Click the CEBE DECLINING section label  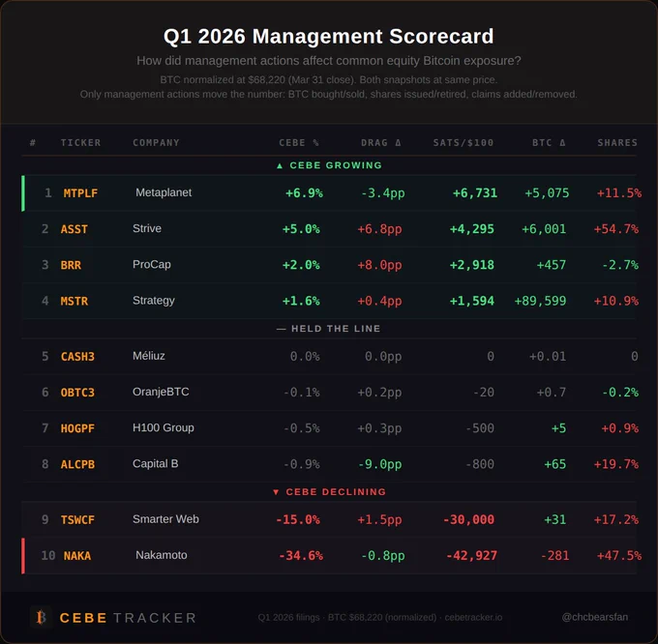329,491
